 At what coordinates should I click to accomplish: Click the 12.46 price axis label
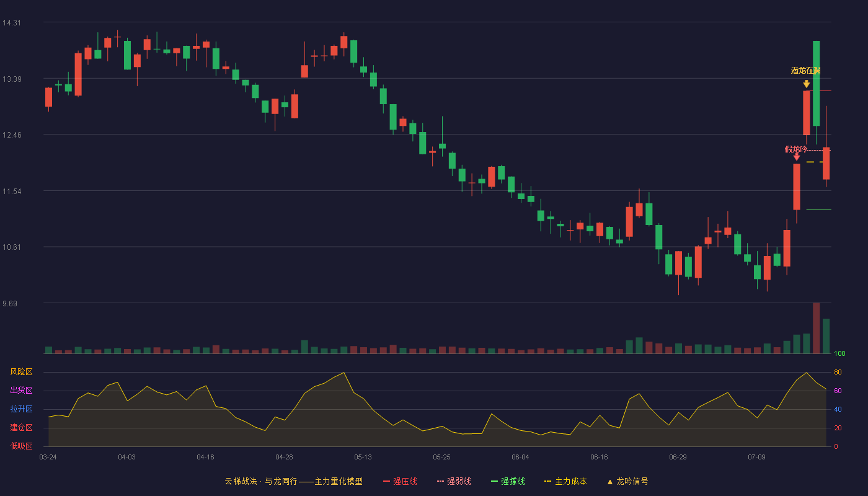click(12, 135)
